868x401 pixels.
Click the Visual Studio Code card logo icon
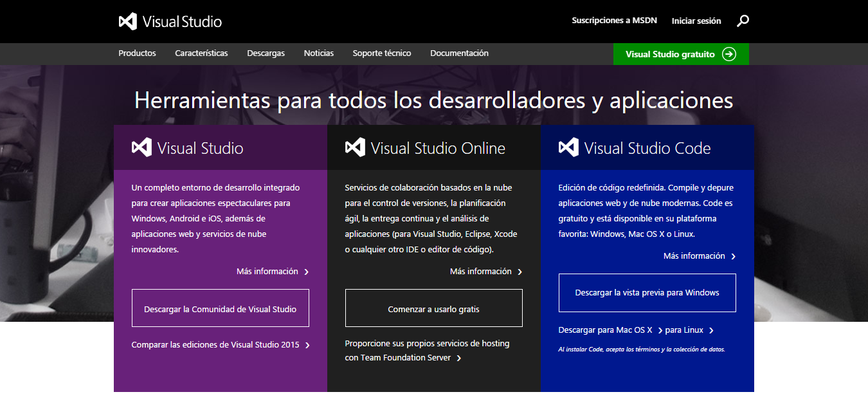tap(568, 147)
